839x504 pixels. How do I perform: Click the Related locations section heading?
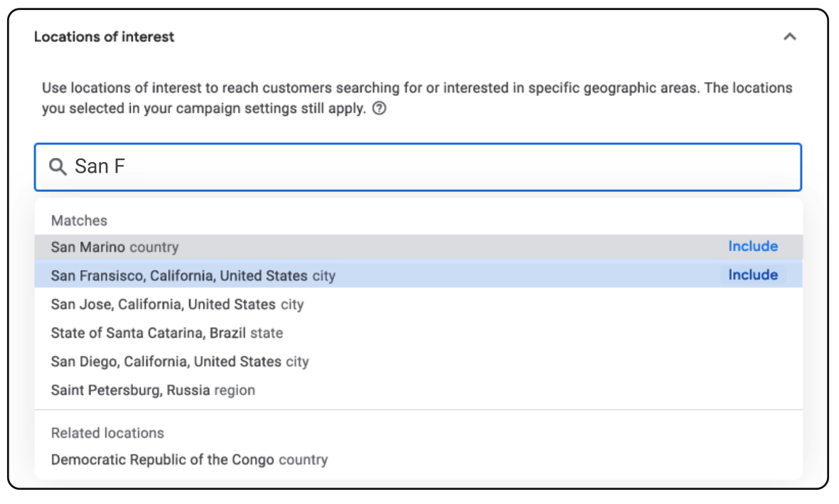coord(107,433)
